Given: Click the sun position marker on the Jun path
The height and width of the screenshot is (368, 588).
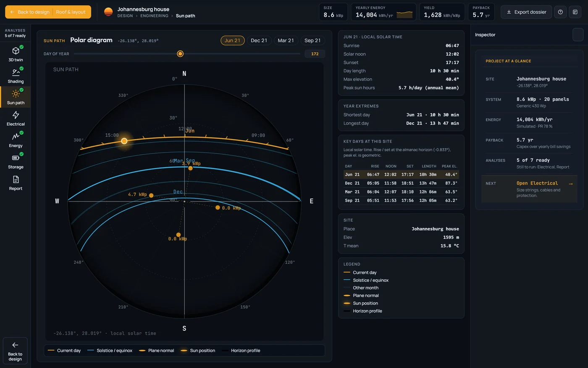Looking at the screenshot, I should (x=124, y=141).
